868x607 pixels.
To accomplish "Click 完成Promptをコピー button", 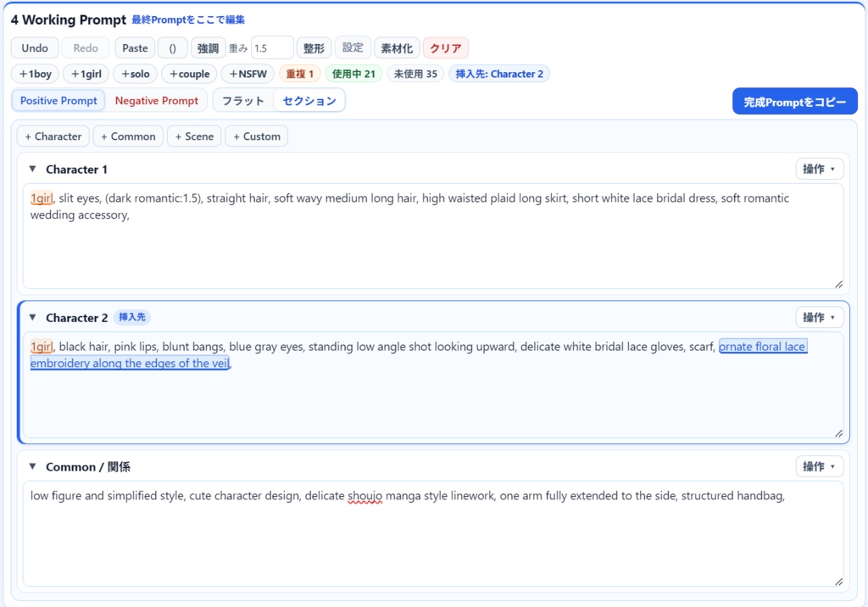I will [x=794, y=102].
